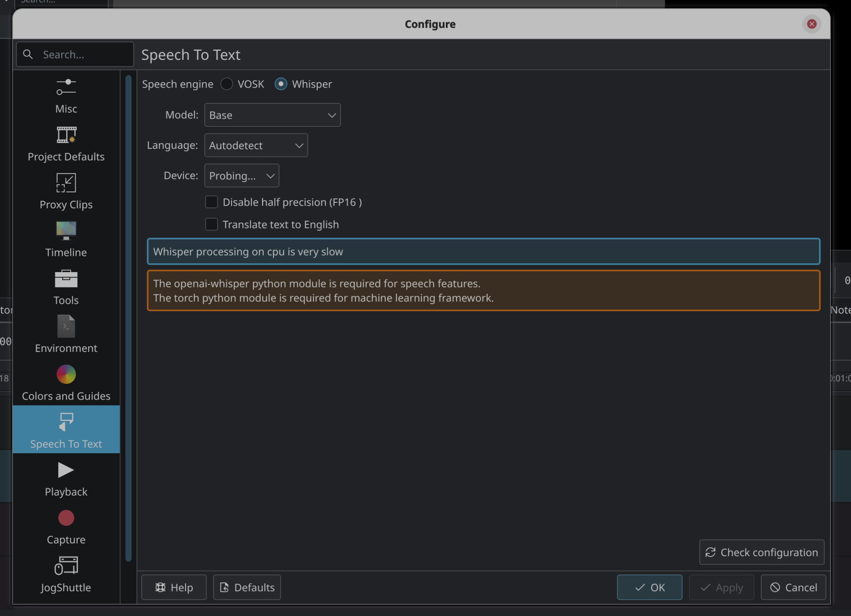Switch to the Timeline settings page

click(66, 239)
